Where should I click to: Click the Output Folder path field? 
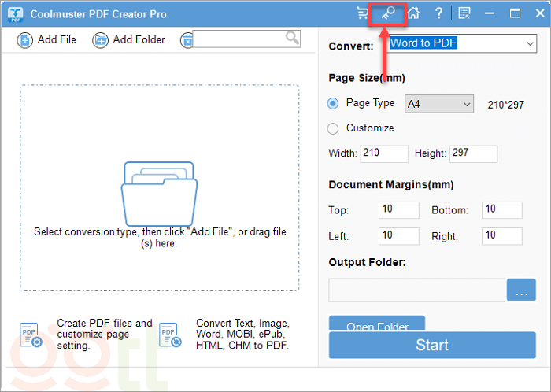tap(416, 290)
